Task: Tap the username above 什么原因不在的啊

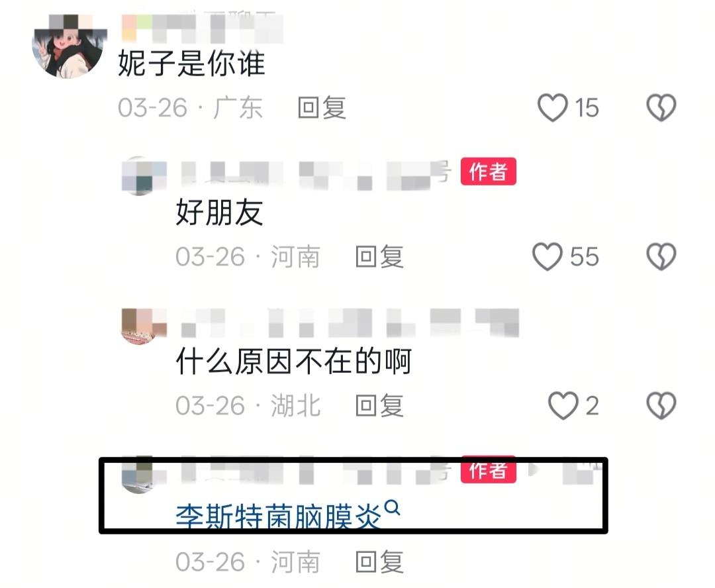Action: coord(350,322)
